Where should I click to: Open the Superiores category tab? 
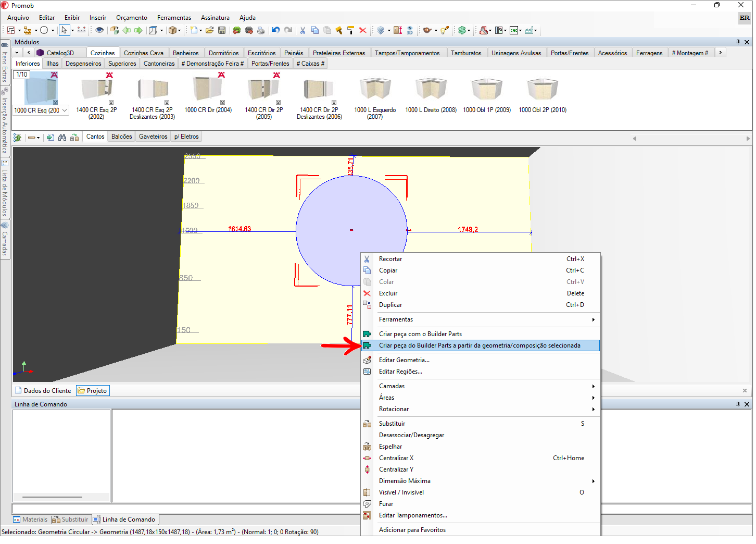[122, 64]
